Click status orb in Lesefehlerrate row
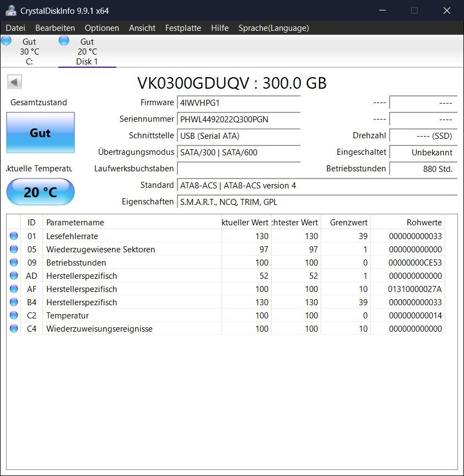 coord(14,236)
